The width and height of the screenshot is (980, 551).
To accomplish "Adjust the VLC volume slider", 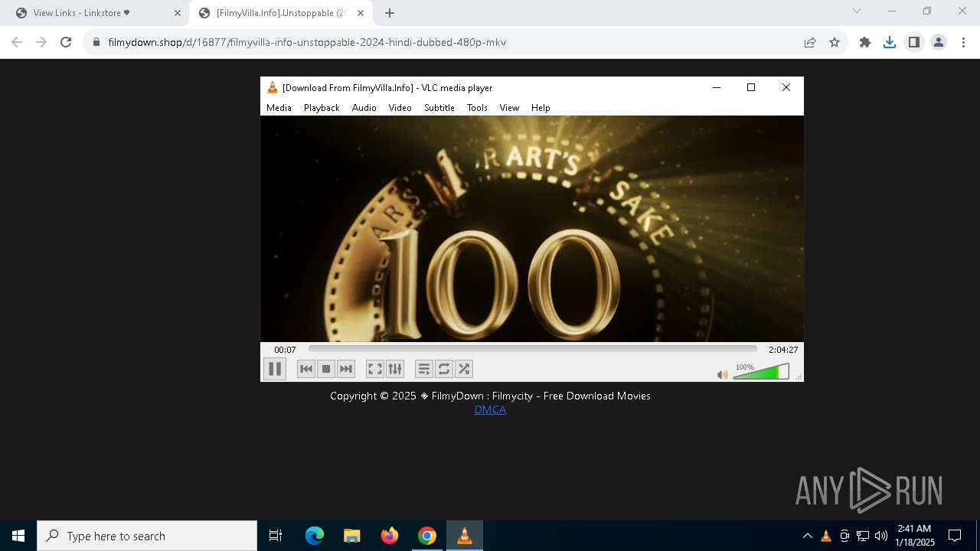I will pyautogui.click(x=760, y=372).
